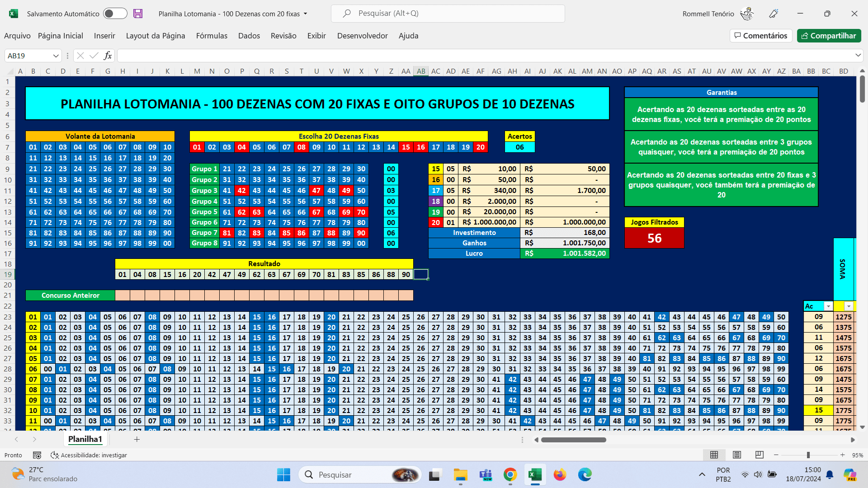
Task: Click the Concurso Anteiror green label
Action: tap(71, 296)
